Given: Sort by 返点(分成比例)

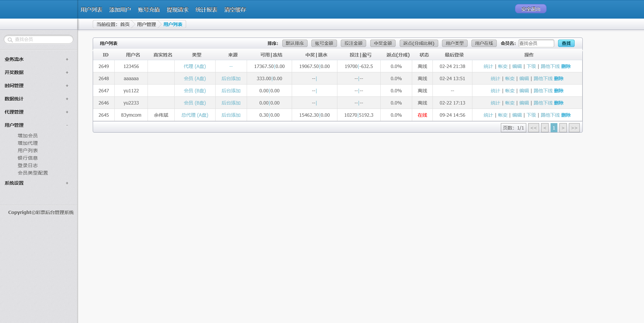Looking at the screenshot, I should point(419,43).
